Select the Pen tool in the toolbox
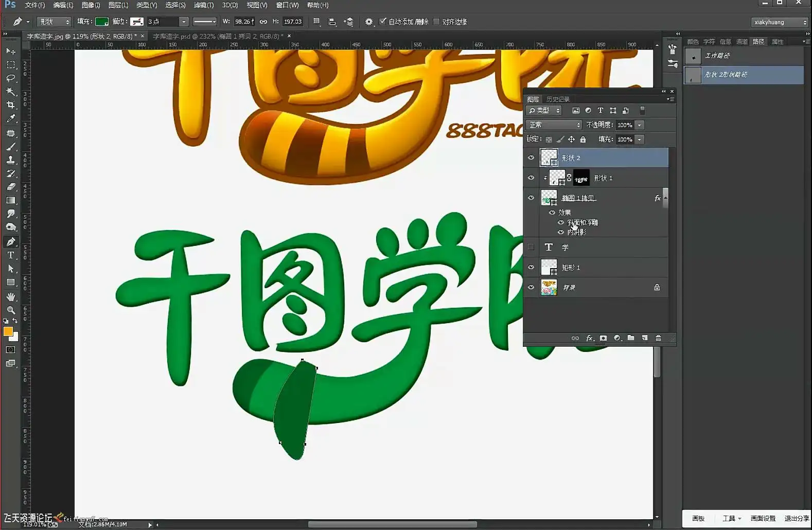812x530 pixels. 11,242
